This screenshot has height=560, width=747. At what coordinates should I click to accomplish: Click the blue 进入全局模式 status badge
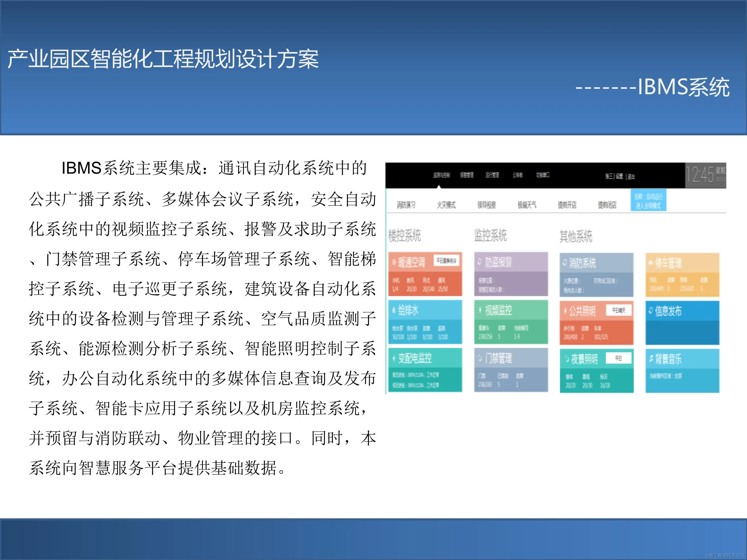(x=649, y=201)
